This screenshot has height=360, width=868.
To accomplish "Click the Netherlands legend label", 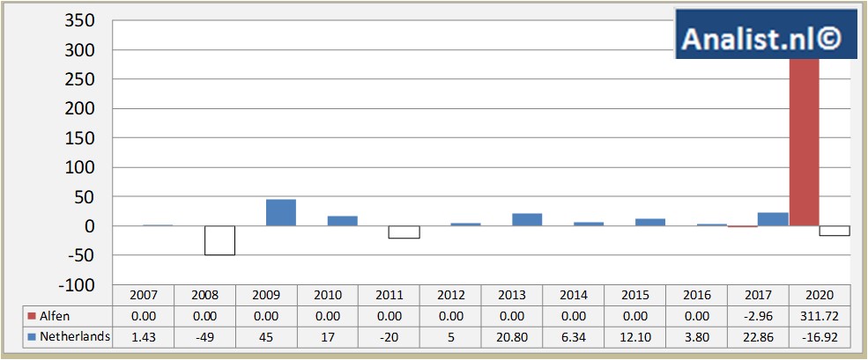I will tap(75, 337).
